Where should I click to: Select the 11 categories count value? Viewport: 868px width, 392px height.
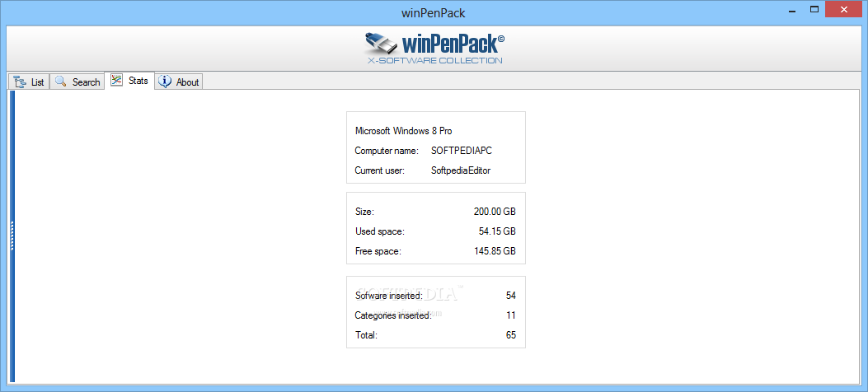(511, 315)
